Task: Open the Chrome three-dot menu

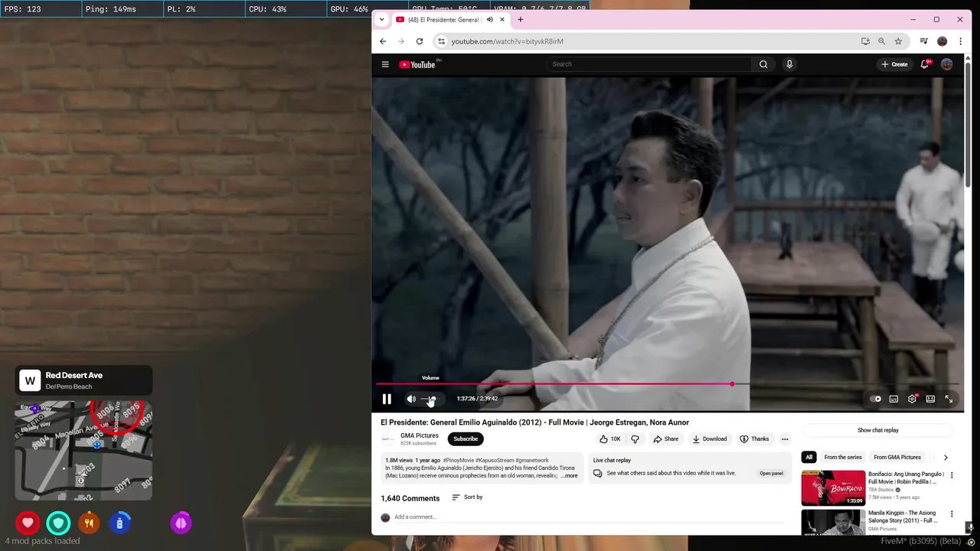Action: click(x=960, y=41)
